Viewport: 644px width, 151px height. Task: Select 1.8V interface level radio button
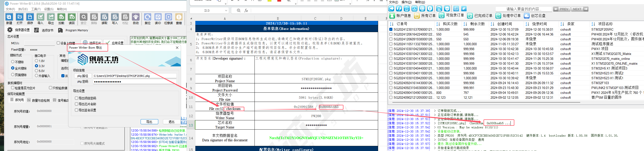37,61
